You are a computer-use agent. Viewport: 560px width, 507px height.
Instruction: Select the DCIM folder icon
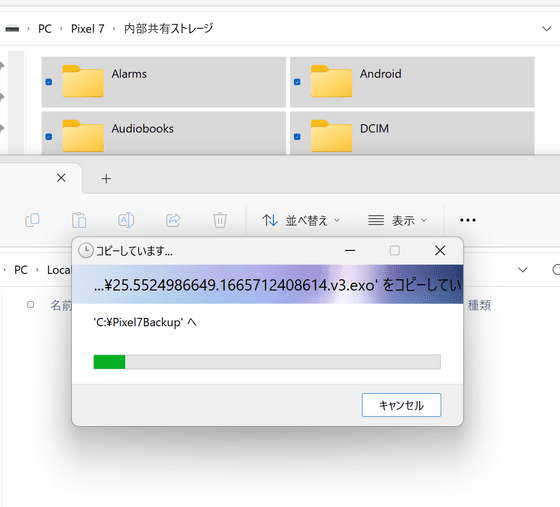(x=331, y=136)
